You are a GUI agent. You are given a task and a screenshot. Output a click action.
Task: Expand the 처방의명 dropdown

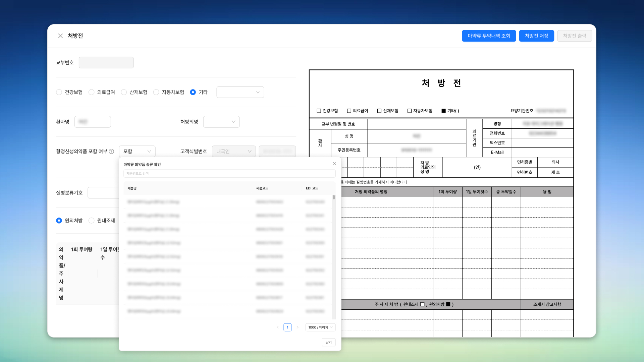click(x=221, y=122)
